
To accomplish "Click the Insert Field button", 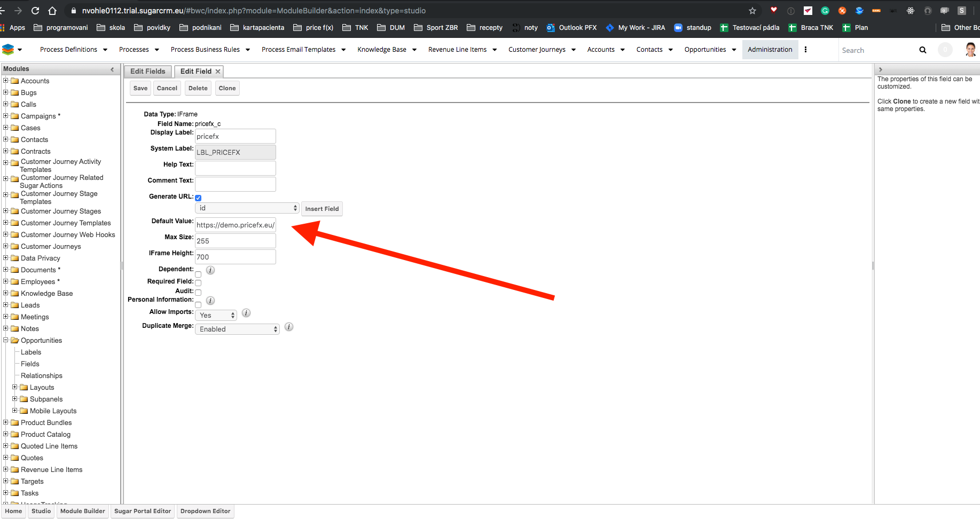I will [322, 208].
